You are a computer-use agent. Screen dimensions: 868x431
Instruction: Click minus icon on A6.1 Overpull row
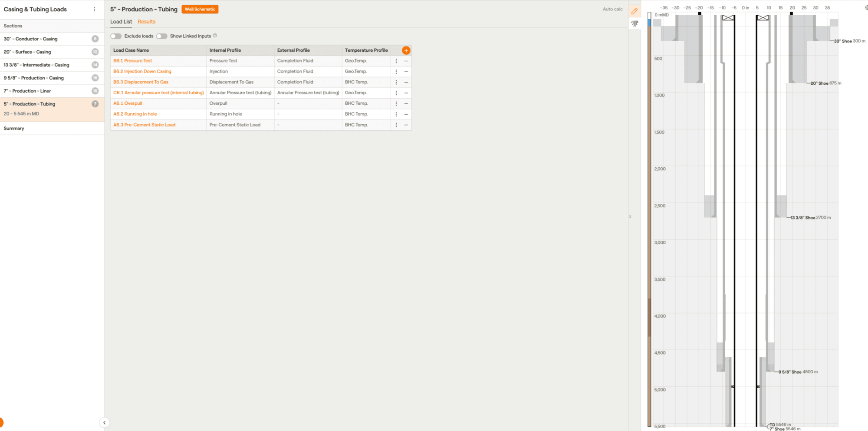pyautogui.click(x=406, y=103)
